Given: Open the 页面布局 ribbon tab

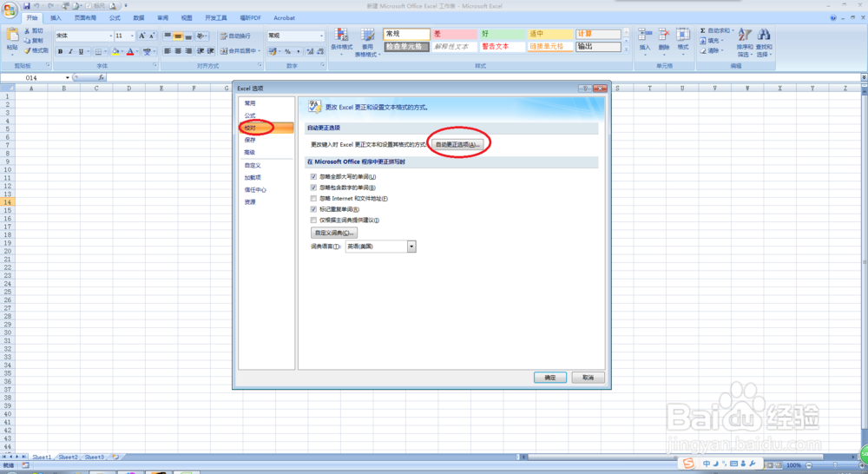Looking at the screenshot, I should pos(85,17).
